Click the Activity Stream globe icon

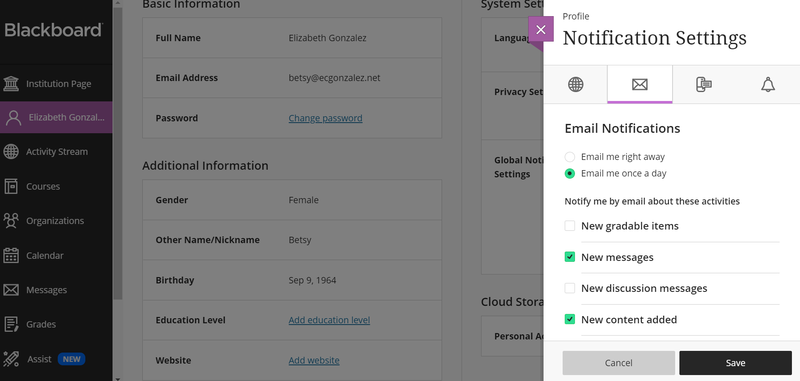pyautogui.click(x=11, y=151)
